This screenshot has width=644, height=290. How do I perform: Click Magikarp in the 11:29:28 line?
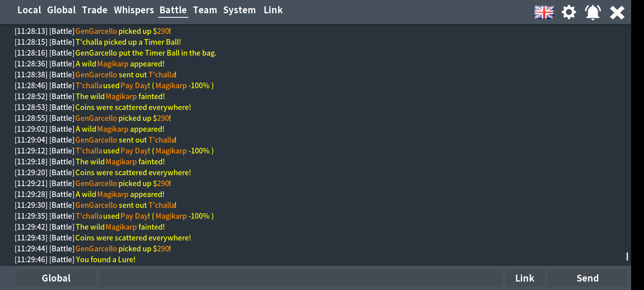pos(113,194)
